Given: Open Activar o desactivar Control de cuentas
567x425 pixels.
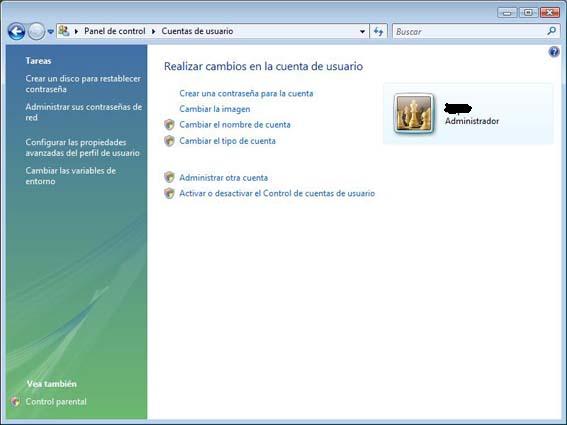Looking at the screenshot, I should 277,193.
